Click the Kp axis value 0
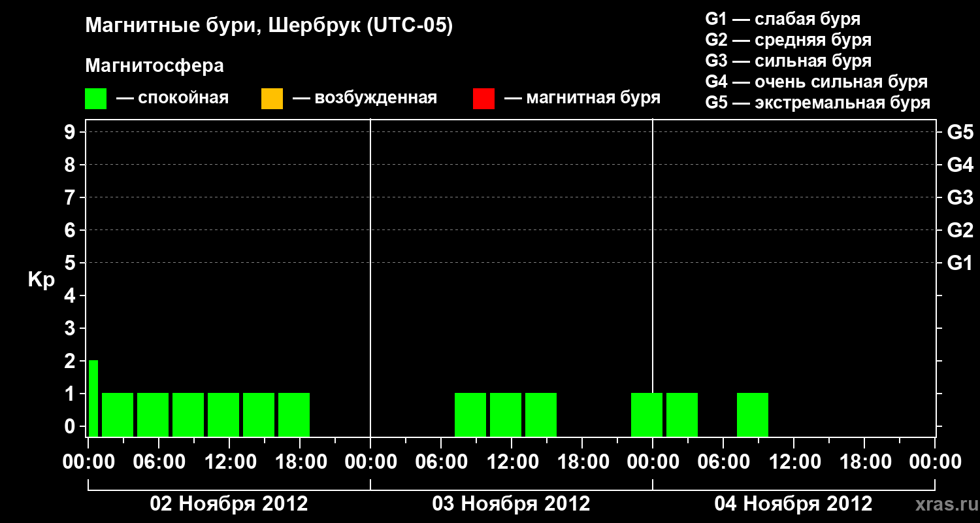This screenshot has width=980, height=523. pyautogui.click(x=71, y=427)
